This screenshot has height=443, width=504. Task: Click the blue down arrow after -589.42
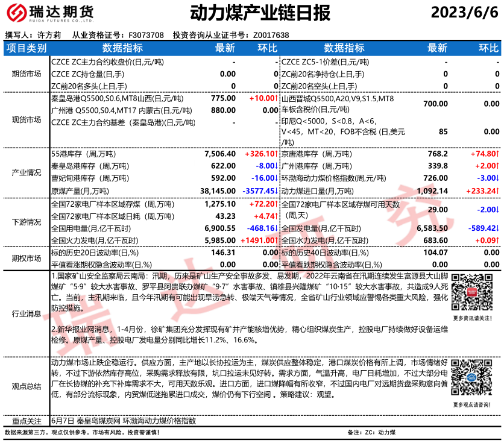point(498,228)
